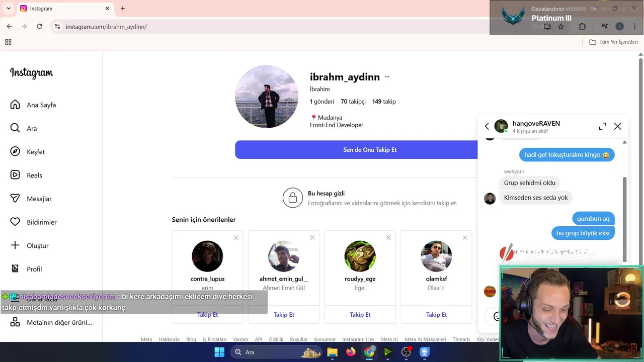Viewport: 644px width, 362px height.
Task: Dismiss contra_lupus suggestion card
Action: point(236,238)
